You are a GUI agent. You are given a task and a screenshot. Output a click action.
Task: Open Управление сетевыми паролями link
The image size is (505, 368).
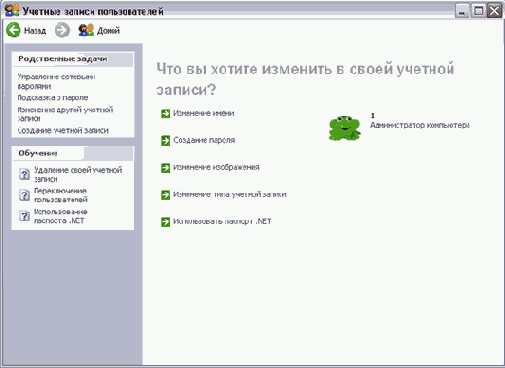pos(56,81)
